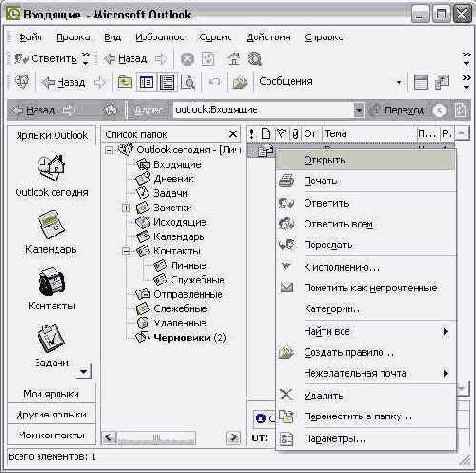Viewport: 476px width, 473px height.
Task: Click the print preview magnifier icon
Action: pos(188,82)
